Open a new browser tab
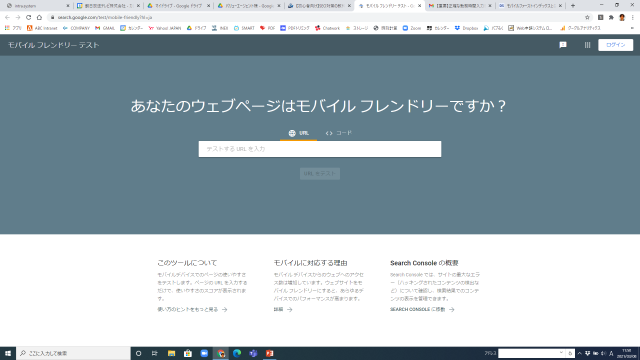Image resolution: width=640 pixels, height=360 pixels. coord(573,6)
